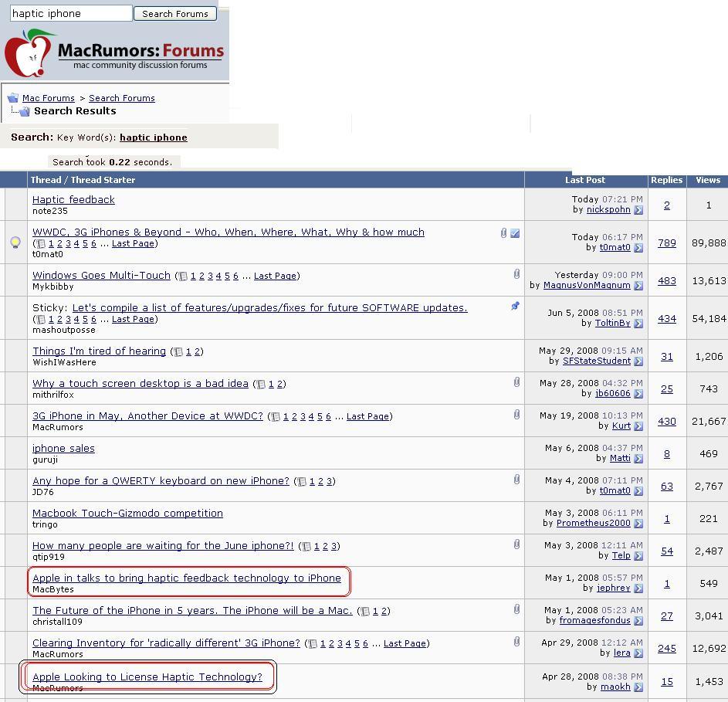728x702 pixels.
Task: Click the folder icon beside Mac Forums breadcrumb
Action: tap(13, 97)
